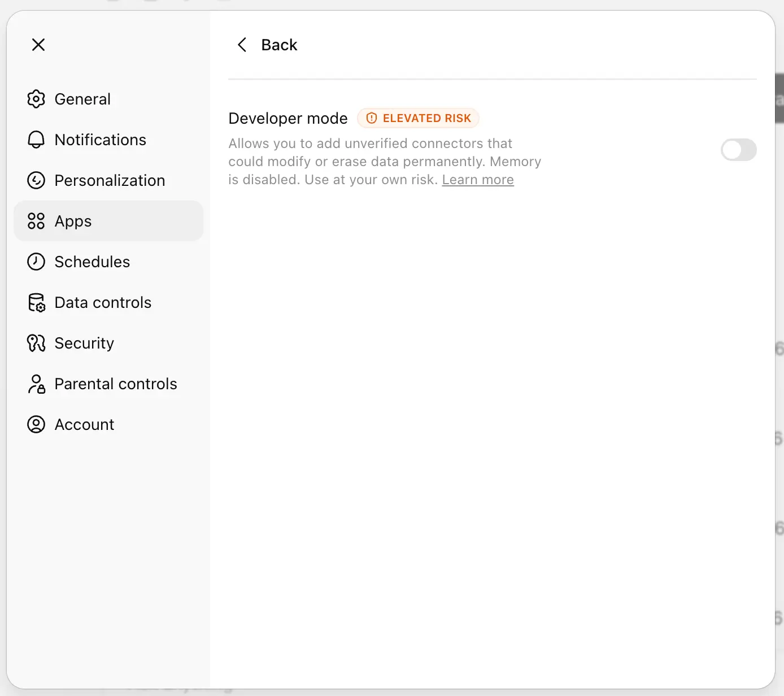The width and height of the screenshot is (784, 696).
Task: Toggle the Developer mode switch off
Action: [x=739, y=150]
